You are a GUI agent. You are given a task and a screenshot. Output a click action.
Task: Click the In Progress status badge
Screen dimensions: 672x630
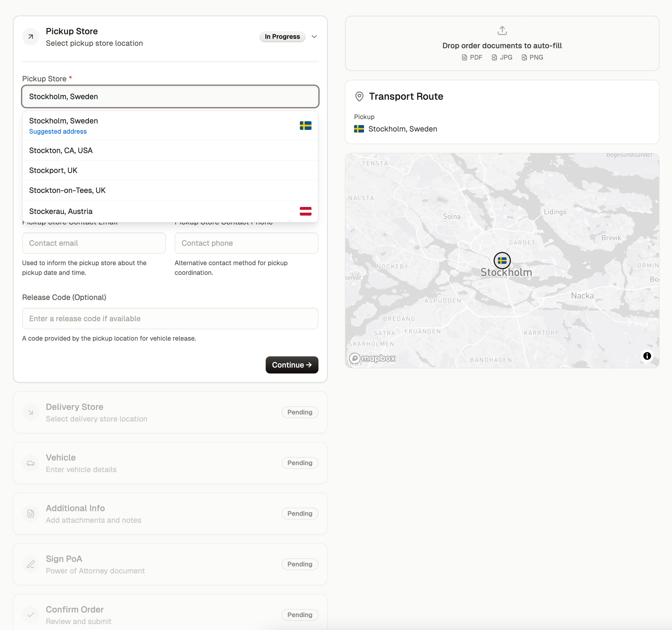pyautogui.click(x=282, y=36)
